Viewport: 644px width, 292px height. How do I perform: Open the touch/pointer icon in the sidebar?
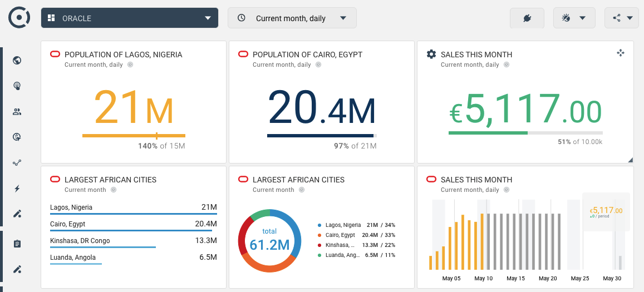coord(17,86)
